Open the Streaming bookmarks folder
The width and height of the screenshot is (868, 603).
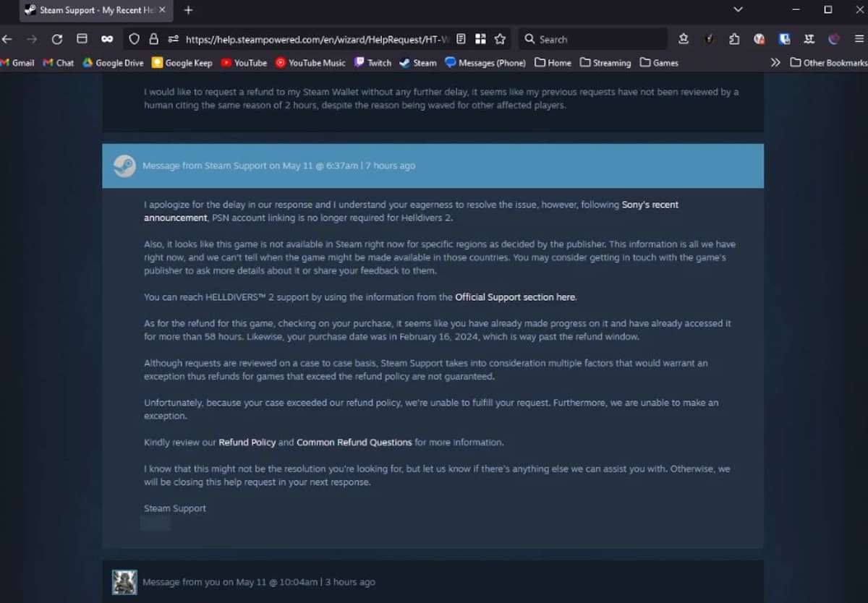click(605, 63)
